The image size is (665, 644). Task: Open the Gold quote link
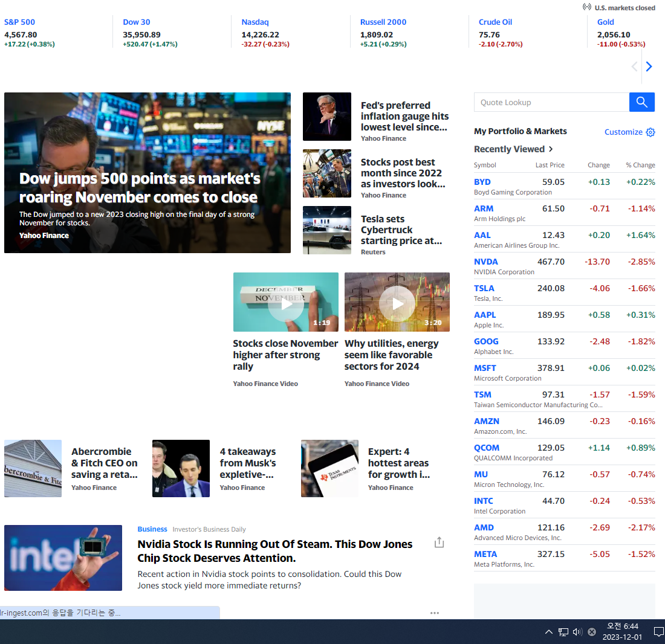[x=606, y=22]
